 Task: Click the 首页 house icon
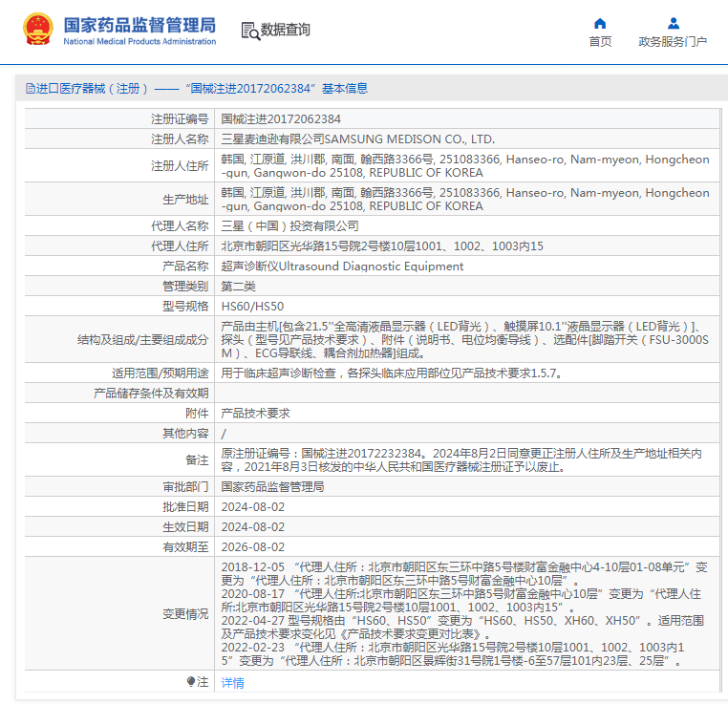(600, 24)
